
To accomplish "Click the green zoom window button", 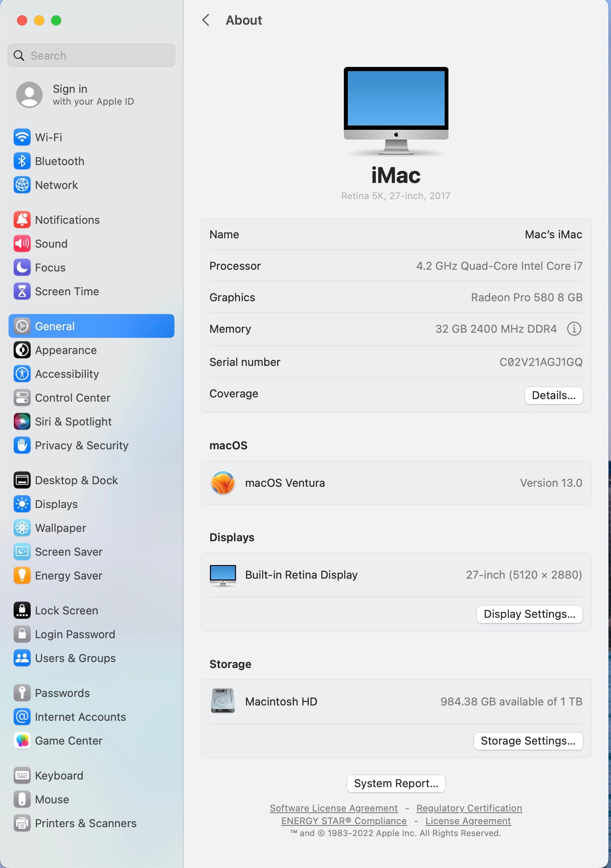I will [x=56, y=20].
